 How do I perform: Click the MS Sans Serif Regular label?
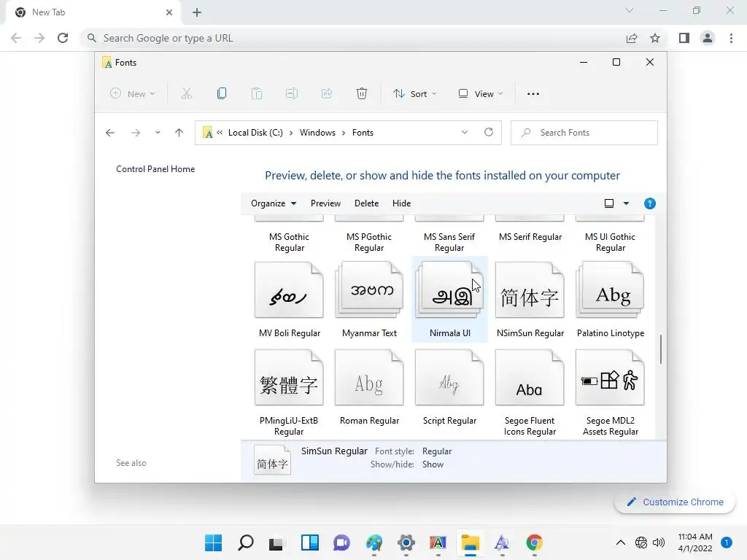coord(449,242)
